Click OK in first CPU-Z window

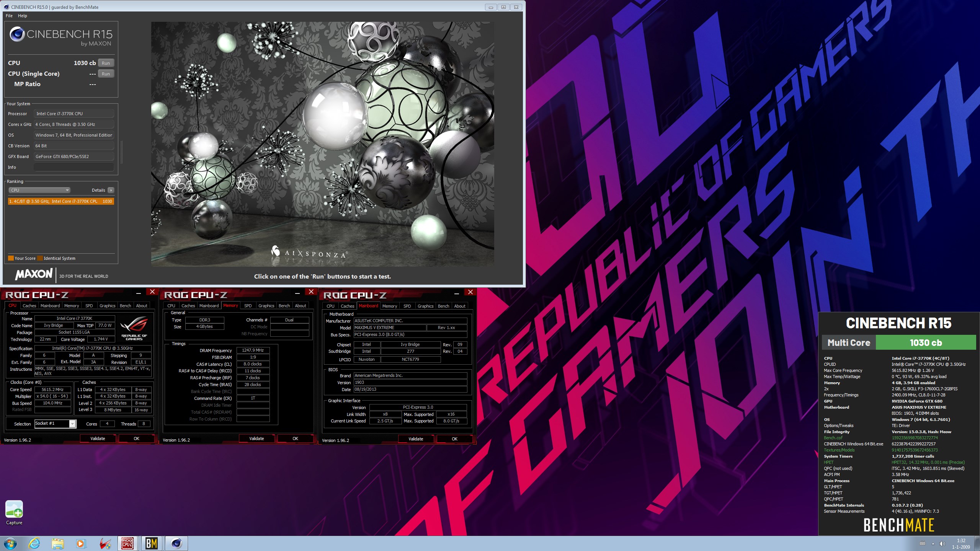click(136, 439)
